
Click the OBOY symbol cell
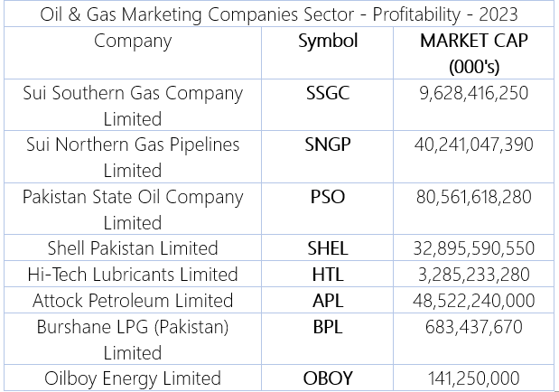coord(328,378)
